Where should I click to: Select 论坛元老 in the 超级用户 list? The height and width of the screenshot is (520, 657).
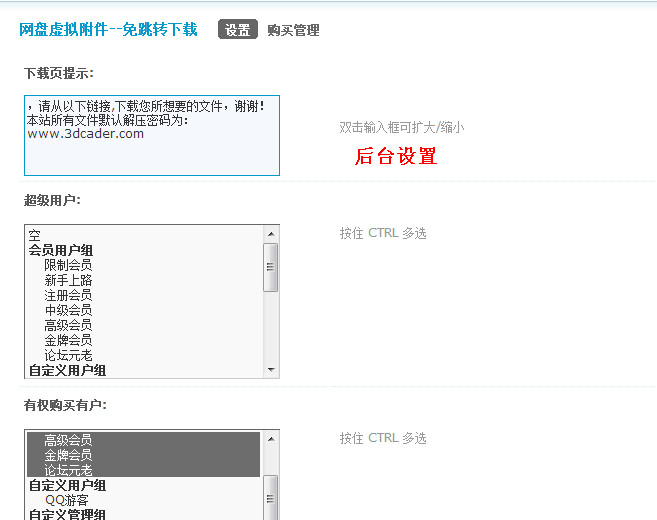click(x=145, y=356)
